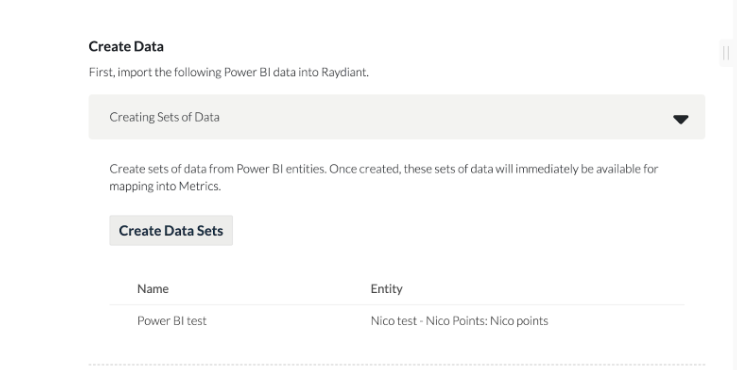Click the line separating header and table row
The image size is (737, 370).
coord(397,305)
